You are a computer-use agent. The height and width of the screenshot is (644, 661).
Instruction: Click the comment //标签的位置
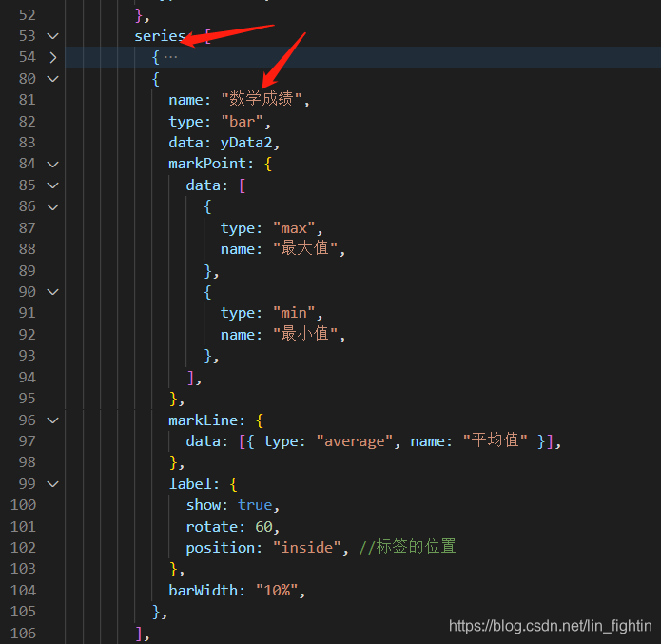(407, 547)
